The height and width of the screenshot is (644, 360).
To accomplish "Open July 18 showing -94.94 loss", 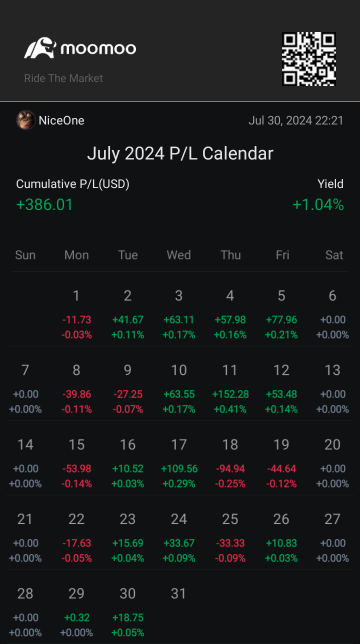I will point(230,464).
